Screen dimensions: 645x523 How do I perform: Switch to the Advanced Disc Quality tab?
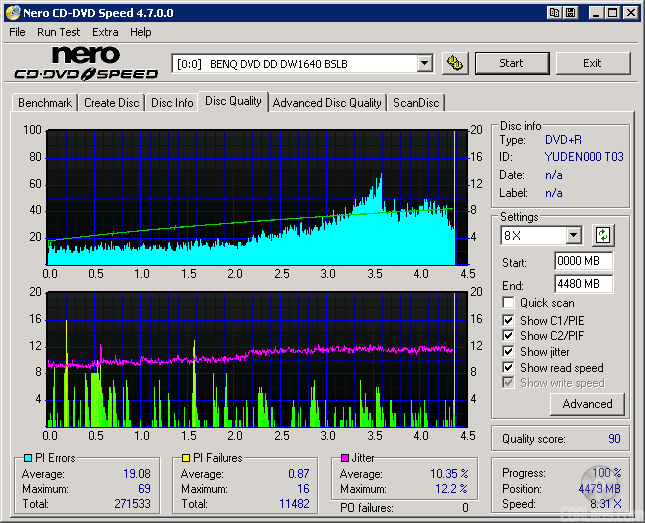[x=327, y=102]
